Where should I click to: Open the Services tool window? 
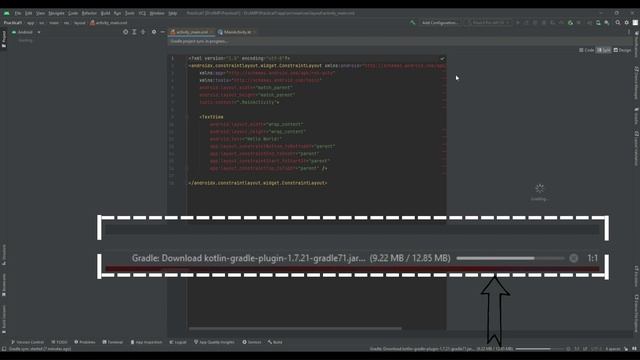point(251,342)
